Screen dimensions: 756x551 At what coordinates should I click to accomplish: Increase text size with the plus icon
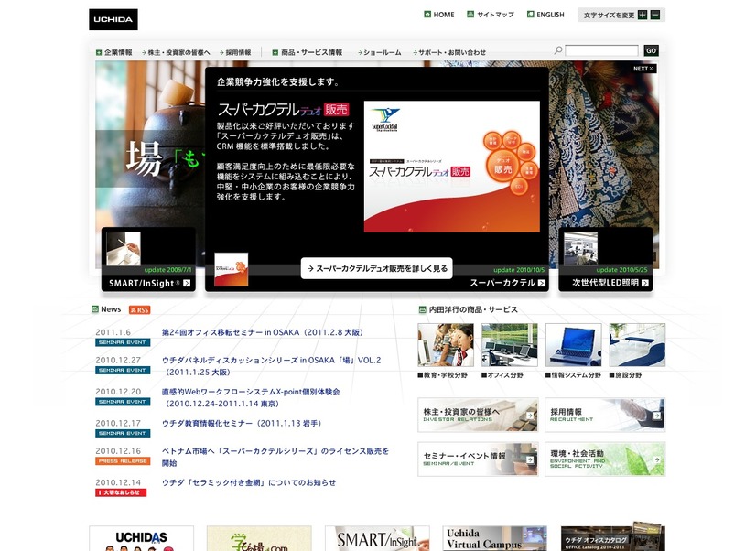[643, 15]
